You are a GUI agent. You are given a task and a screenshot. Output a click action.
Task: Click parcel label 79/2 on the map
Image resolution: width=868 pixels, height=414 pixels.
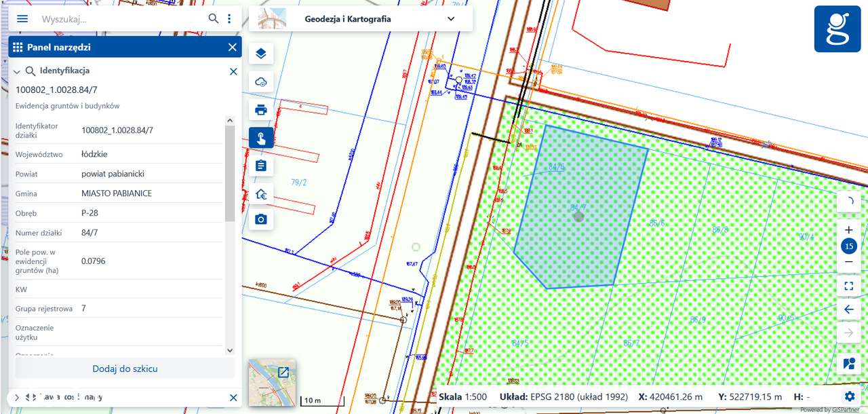pyautogui.click(x=299, y=183)
